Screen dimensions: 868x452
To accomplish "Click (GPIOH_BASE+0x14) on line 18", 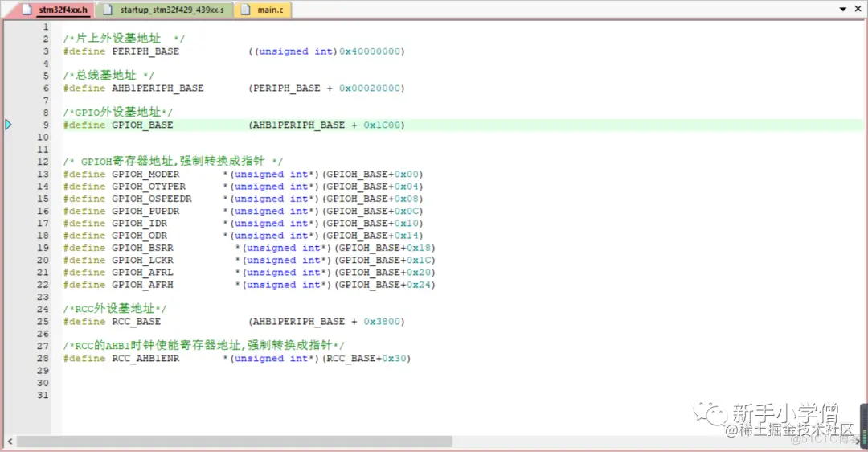I will [372, 236].
